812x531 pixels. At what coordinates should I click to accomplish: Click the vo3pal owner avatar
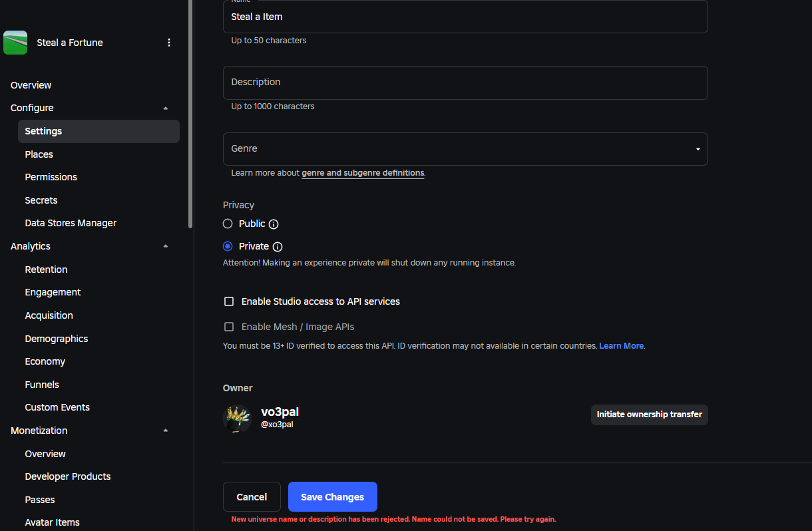pyautogui.click(x=237, y=419)
